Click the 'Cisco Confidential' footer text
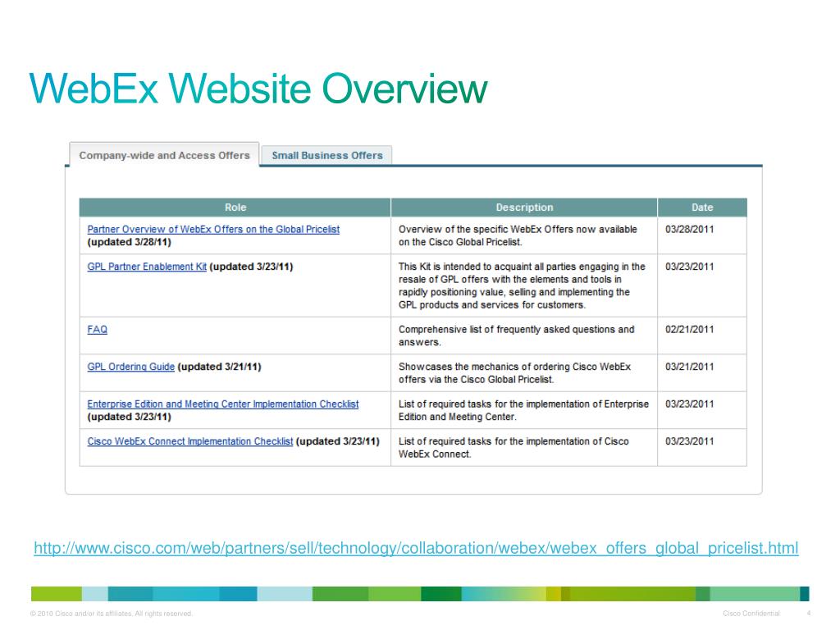 click(x=751, y=614)
